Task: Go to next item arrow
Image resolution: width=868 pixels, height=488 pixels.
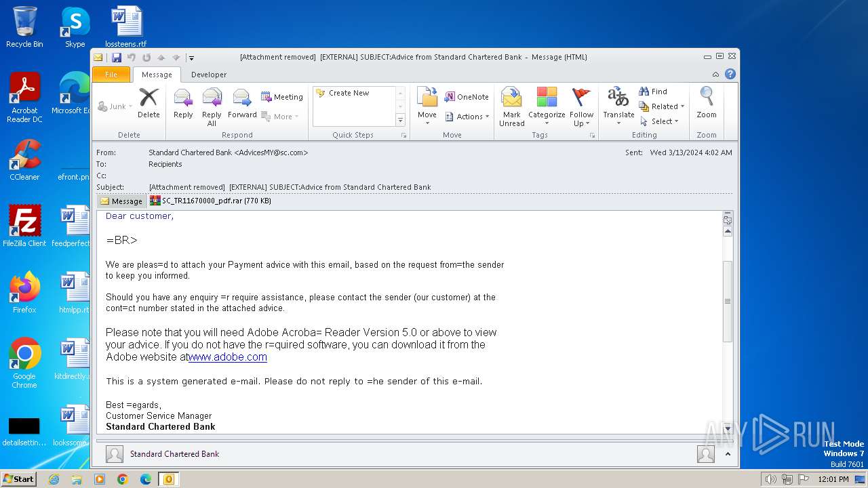Action: pyautogui.click(x=176, y=58)
